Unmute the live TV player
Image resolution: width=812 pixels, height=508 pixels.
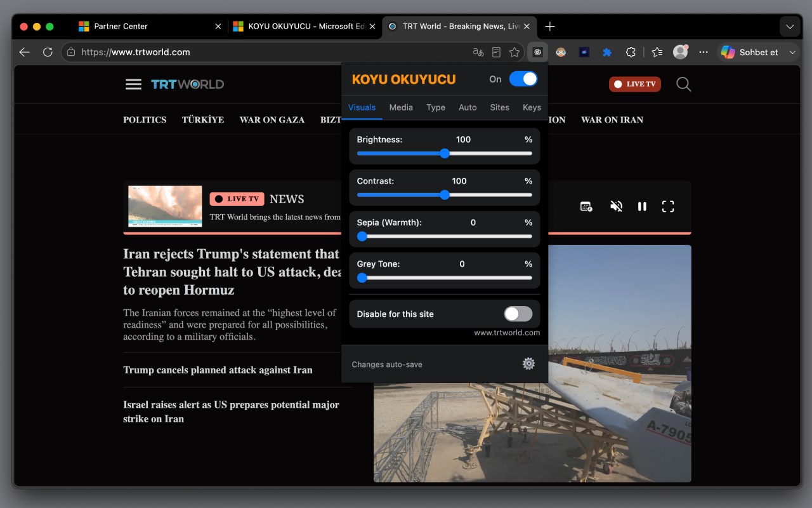click(616, 206)
